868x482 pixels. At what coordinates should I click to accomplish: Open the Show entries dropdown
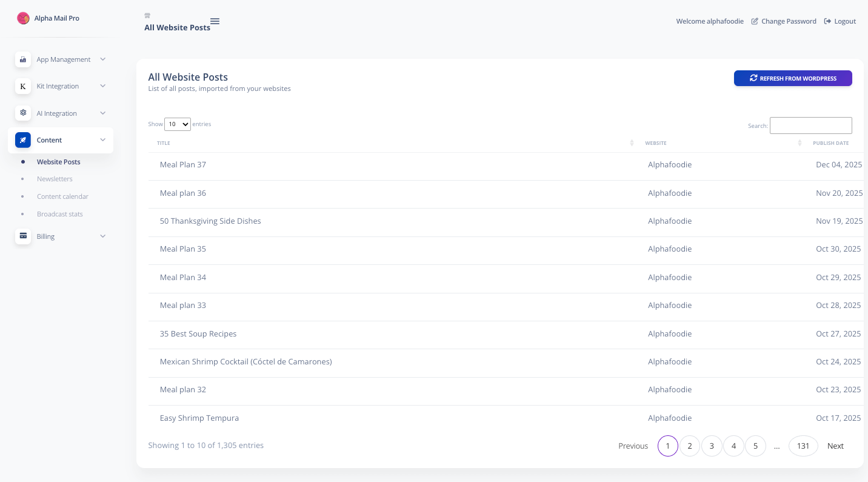[x=177, y=124]
